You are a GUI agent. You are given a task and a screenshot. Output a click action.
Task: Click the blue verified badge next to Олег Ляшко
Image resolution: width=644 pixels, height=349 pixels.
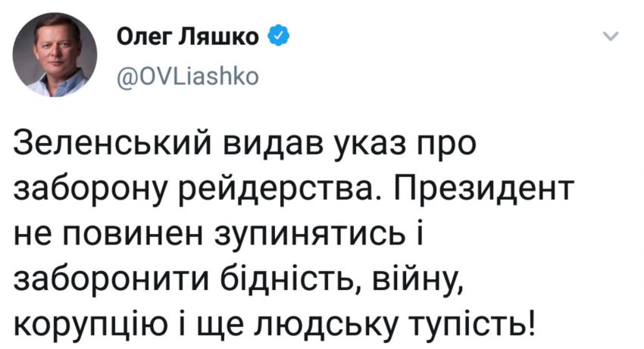[x=279, y=36]
